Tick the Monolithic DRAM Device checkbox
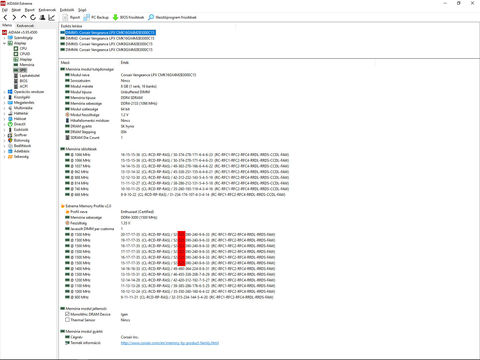This screenshot has width=480, height=360. coord(67,314)
